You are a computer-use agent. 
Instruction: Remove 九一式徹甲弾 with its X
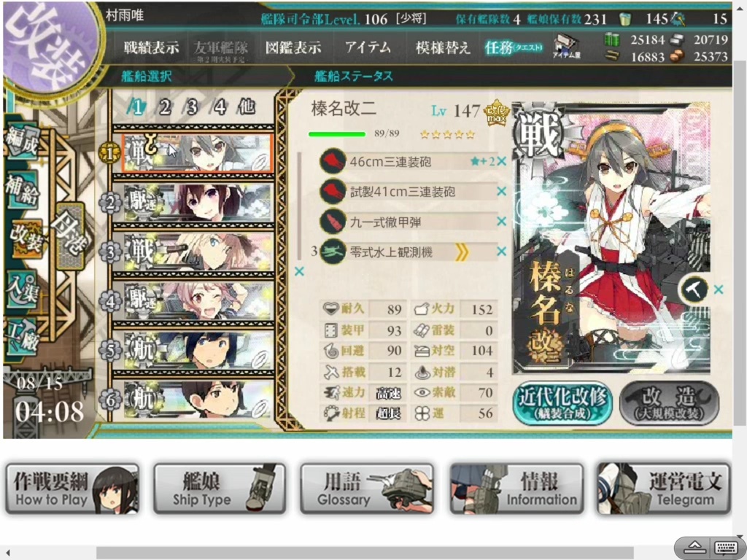click(501, 222)
